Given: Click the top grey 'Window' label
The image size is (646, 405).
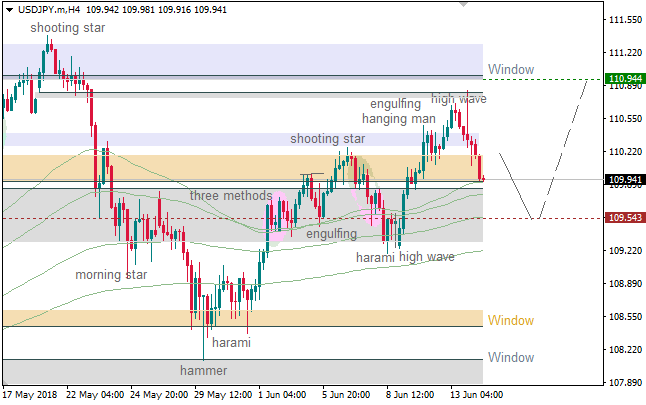Looking at the screenshot, I should point(510,70).
